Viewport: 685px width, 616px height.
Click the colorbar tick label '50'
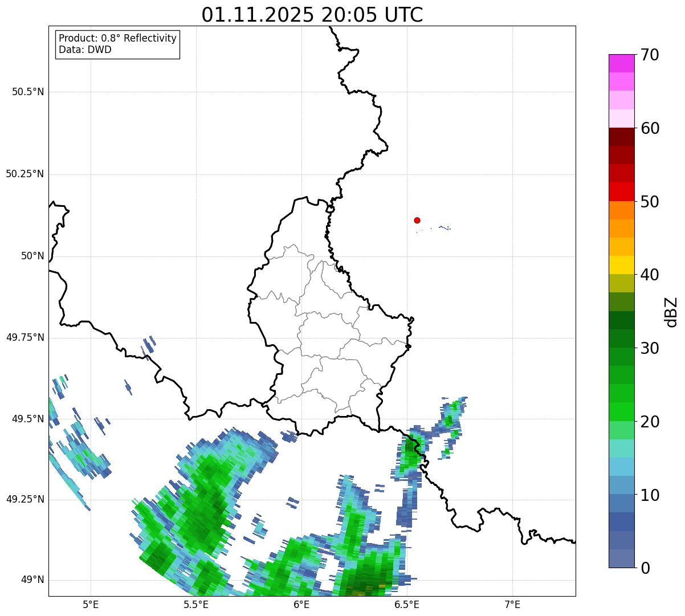coord(650,202)
